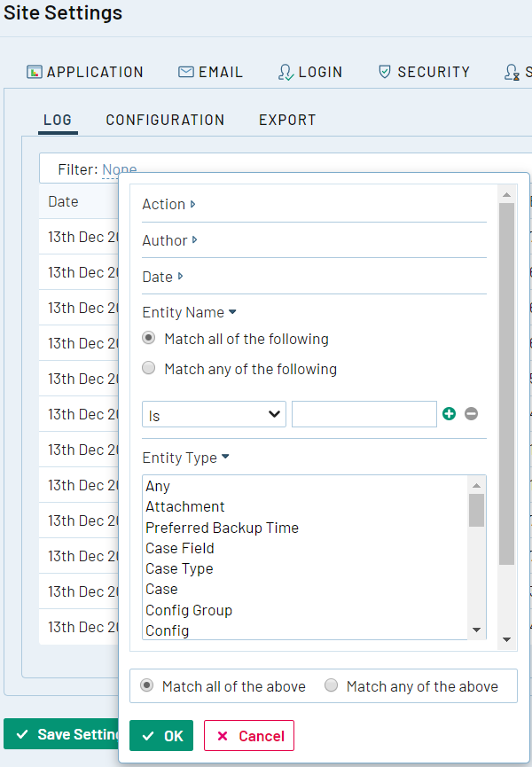The height and width of the screenshot is (767, 532).
Task: Click the Entity Name value text field
Action: pos(364,414)
